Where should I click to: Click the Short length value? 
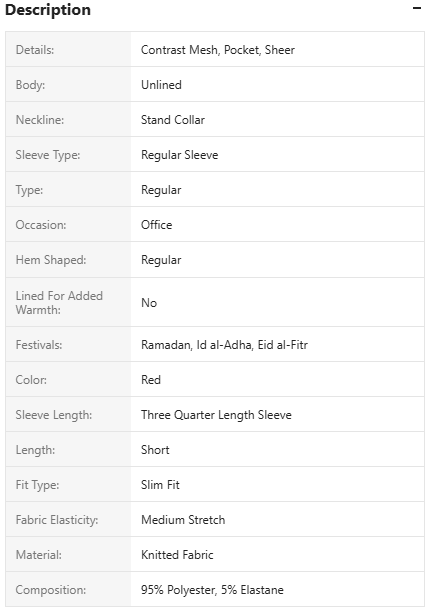pyautogui.click(x=155, y=450)
